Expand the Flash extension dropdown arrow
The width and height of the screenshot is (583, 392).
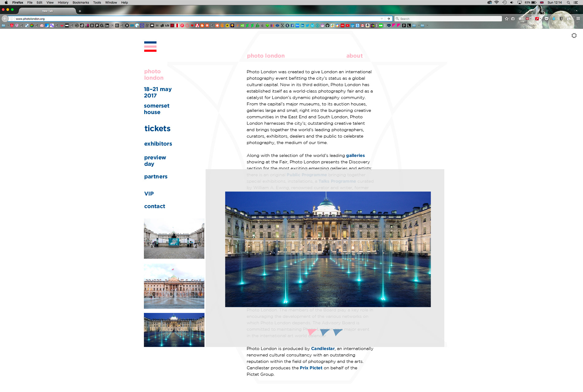(x=540, y=19)
